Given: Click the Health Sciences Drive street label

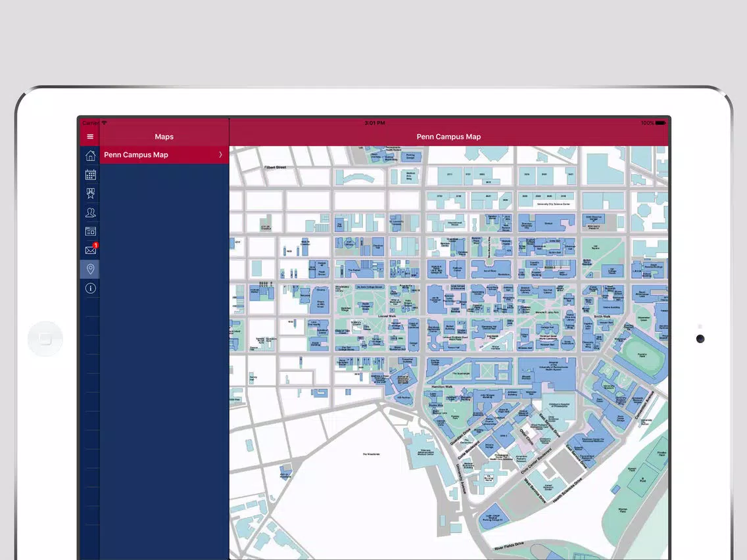Looking at the screenshot, I should (x=567, y=491).
